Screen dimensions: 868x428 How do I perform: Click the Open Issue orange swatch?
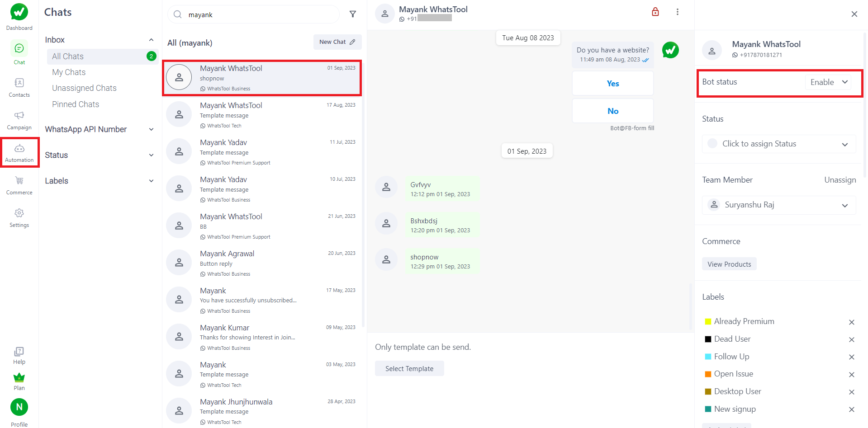pos(708,374)
